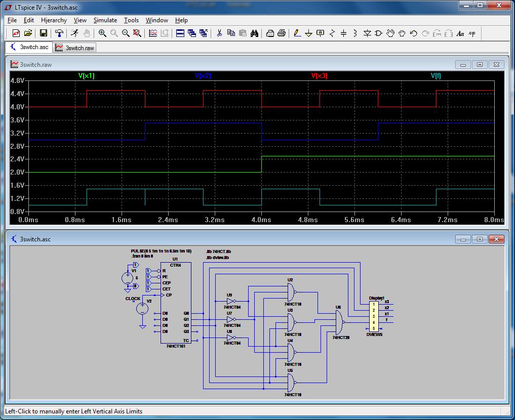515x420 pixels.
Task: Switch to the 3switch.asc tab
Action: point(29,47)
